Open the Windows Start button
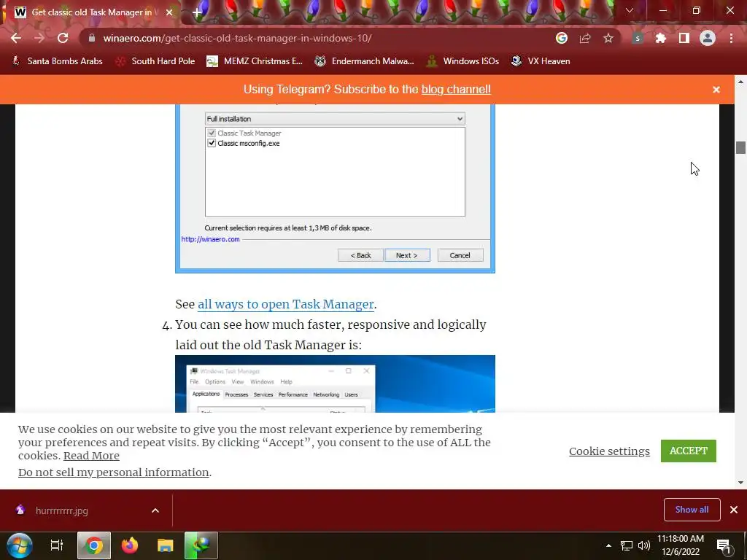The height and width of the screenshot is (560, 747). pos(19,545)
